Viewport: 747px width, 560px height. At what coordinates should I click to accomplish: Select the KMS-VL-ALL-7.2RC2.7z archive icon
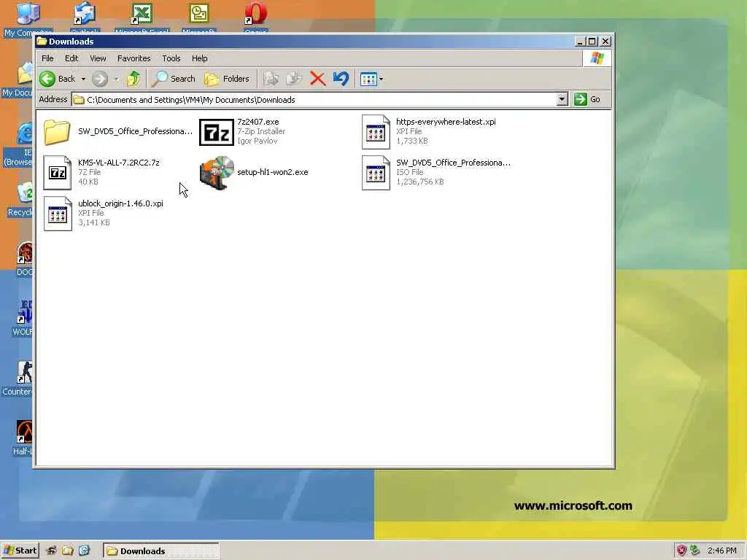pyautogui.click(x=58, y=172)
